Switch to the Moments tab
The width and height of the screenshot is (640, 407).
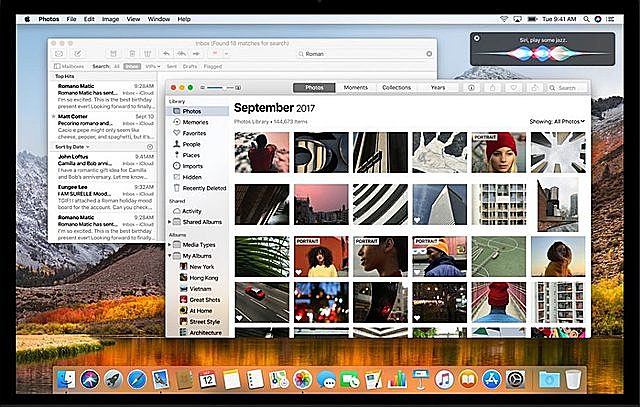click(x=356, y=87)
